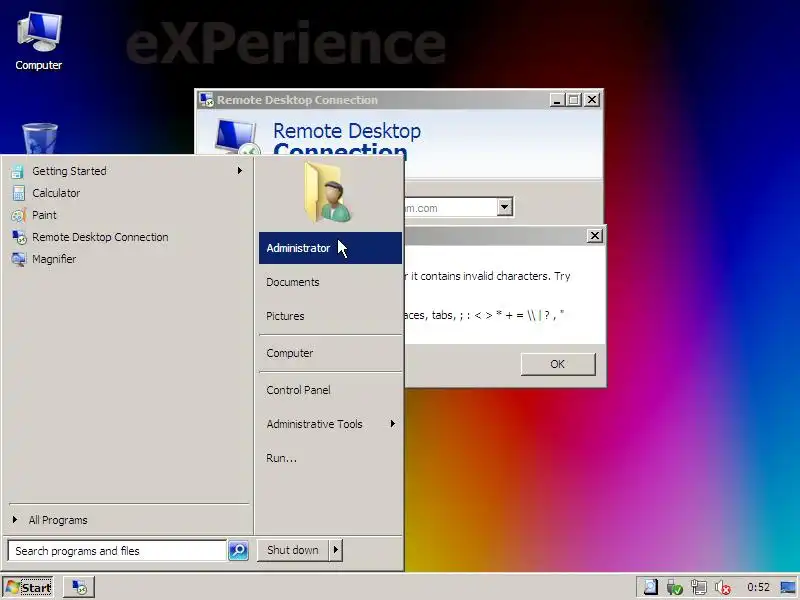Click the show desktop icon beside the clock
This screenshot has height=600, width=800.
tap(788, 587)
